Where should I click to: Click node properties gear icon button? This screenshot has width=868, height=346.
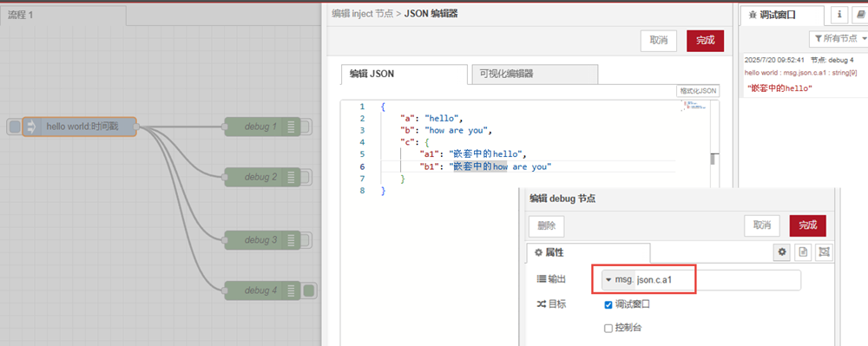coord(782,252)
